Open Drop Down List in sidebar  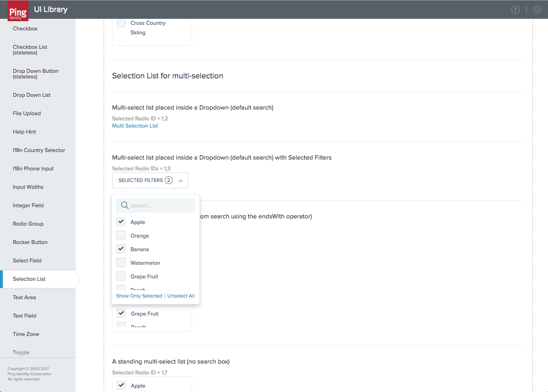point(32,95)
